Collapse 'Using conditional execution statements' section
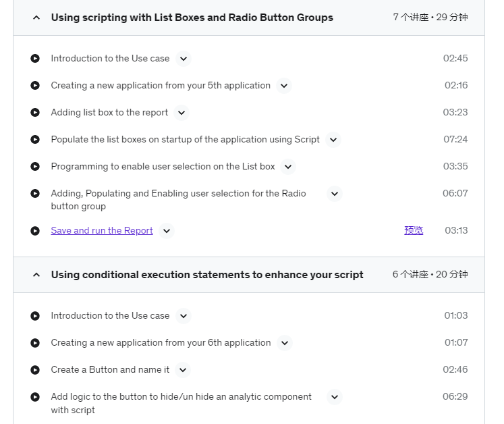504x424 pixels. point(36,275)
